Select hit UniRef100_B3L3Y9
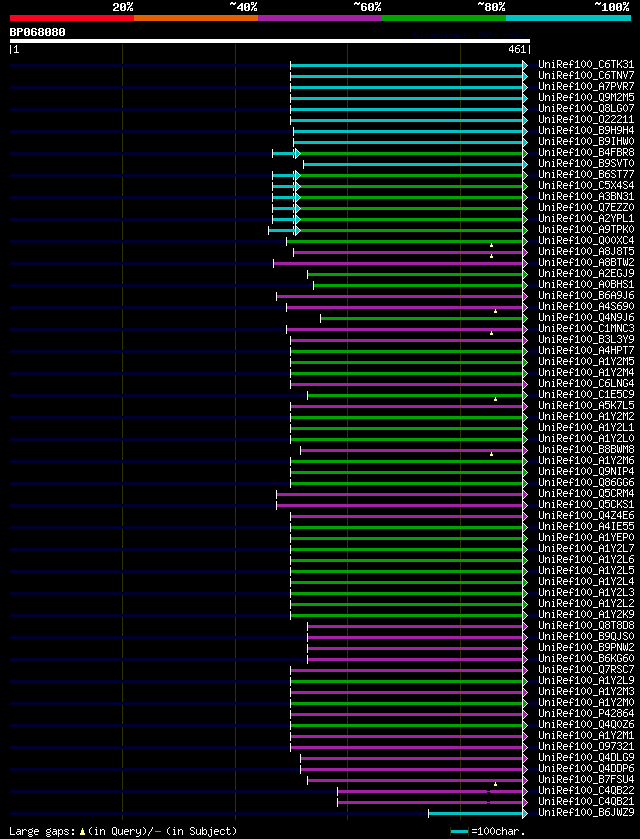This screenshot has height=839, width=640. click(x=586, y=340)
